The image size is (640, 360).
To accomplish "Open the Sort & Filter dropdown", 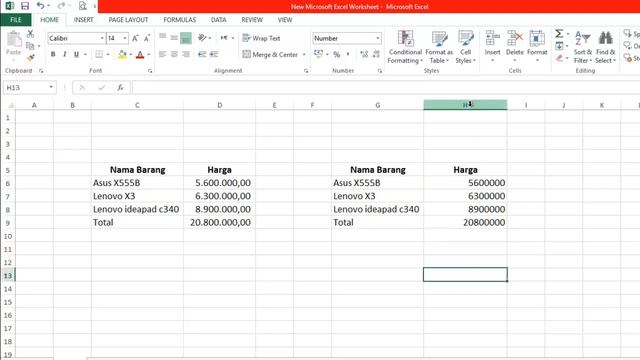I will (582, 47).
